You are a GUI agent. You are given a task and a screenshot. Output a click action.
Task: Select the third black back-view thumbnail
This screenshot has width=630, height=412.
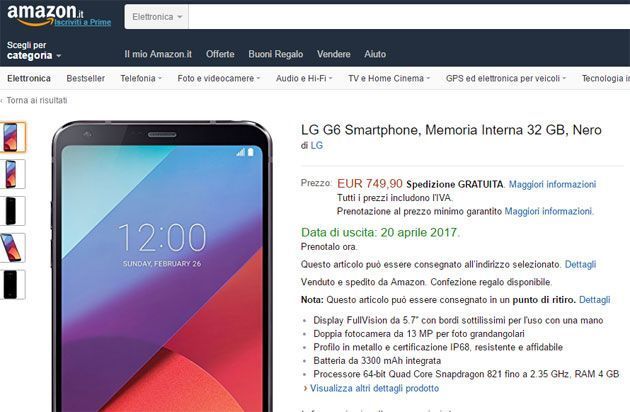(11, 211)
